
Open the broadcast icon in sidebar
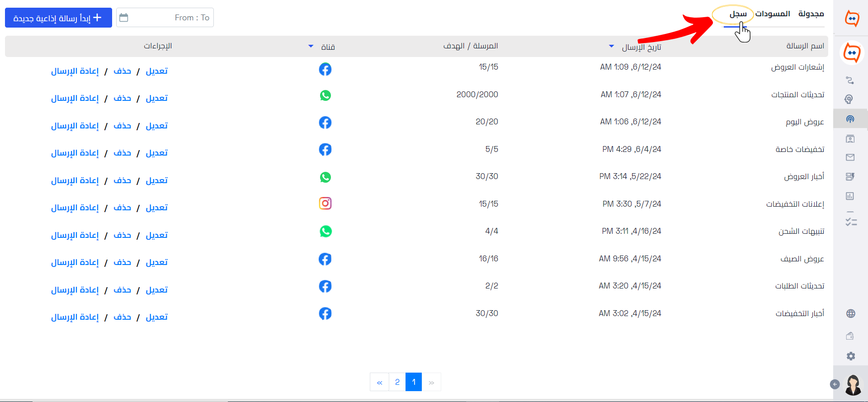850,119
